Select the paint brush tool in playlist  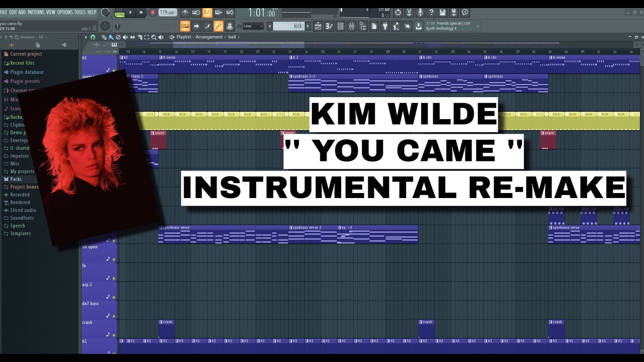point(111,37)
